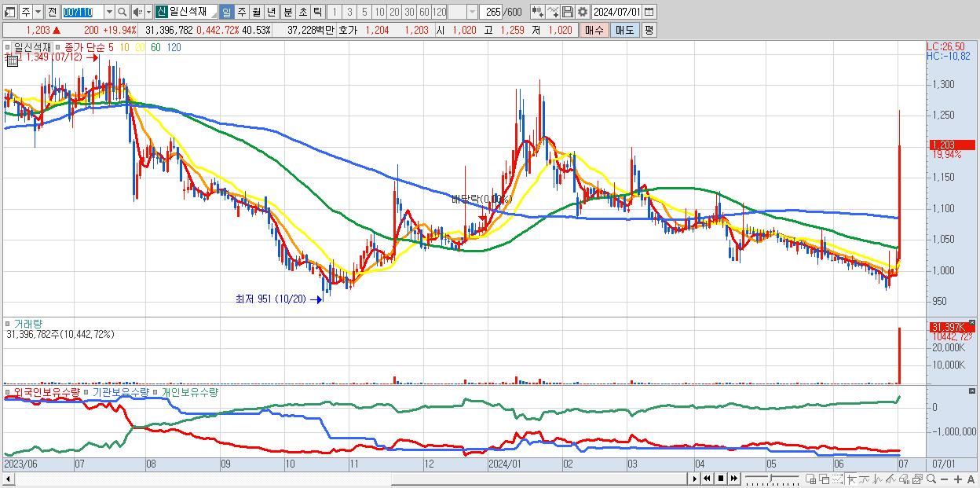This screenshot has width=980, height=488.
Task: Click the interval 10 button
Action: coord(379,12)
